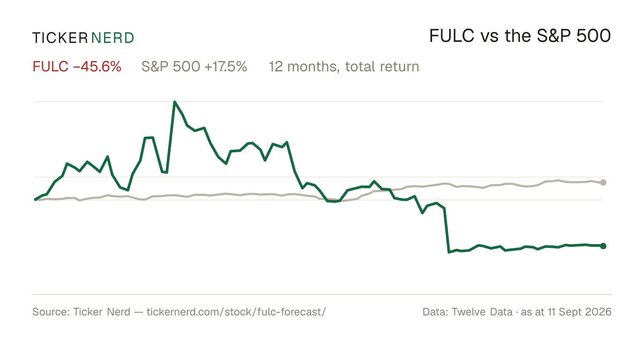Click the lowest horizontal gridline in the chart
This screenshot has height=338, width=644.
coord(319,200)
